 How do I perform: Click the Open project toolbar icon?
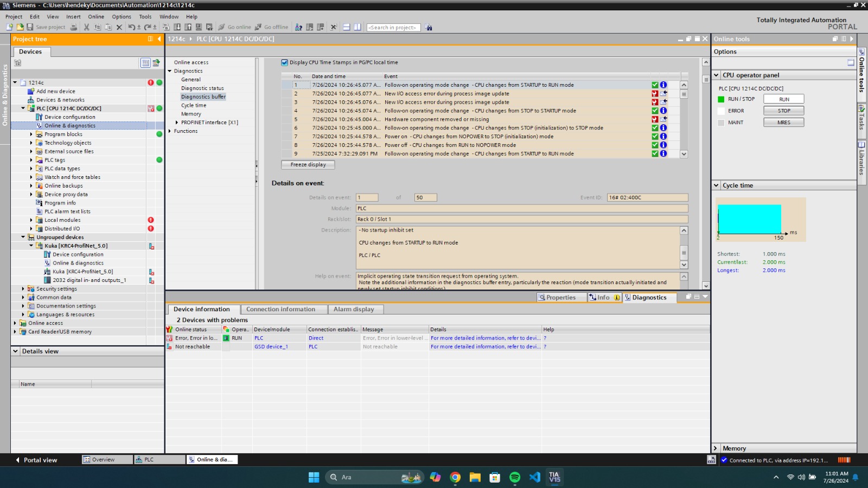[x=20, y=27]
